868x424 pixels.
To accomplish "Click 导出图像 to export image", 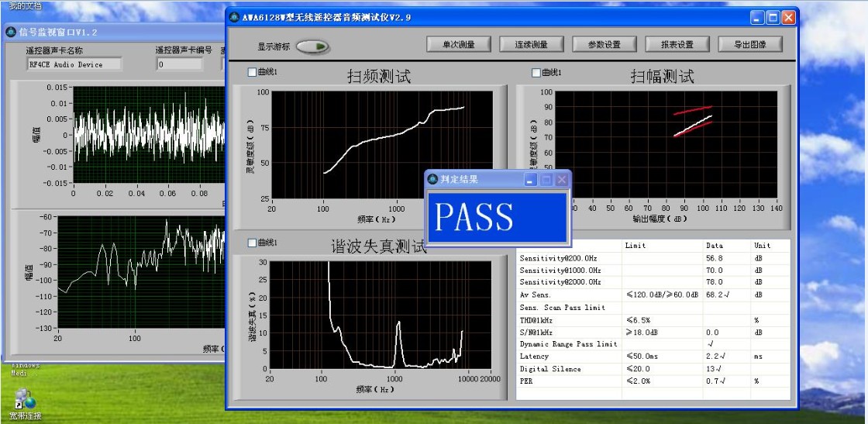I will [x=749, y=44].
